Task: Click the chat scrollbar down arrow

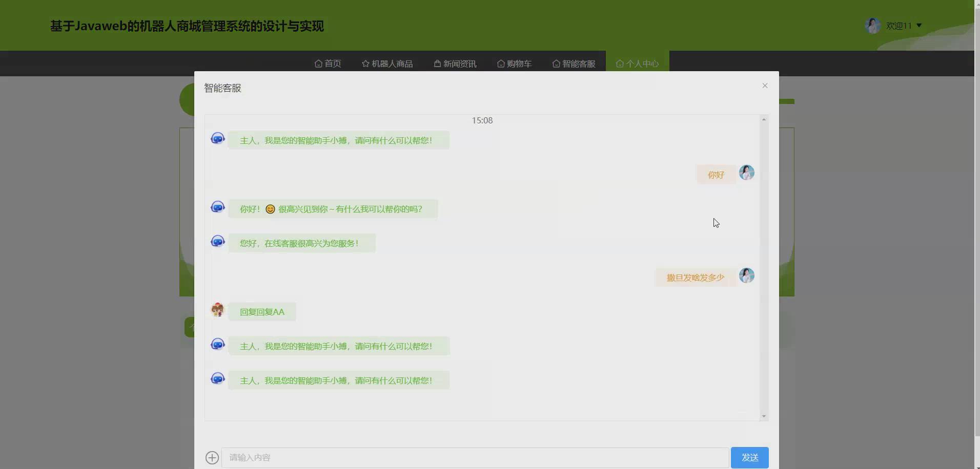Action: pos(763,416)
